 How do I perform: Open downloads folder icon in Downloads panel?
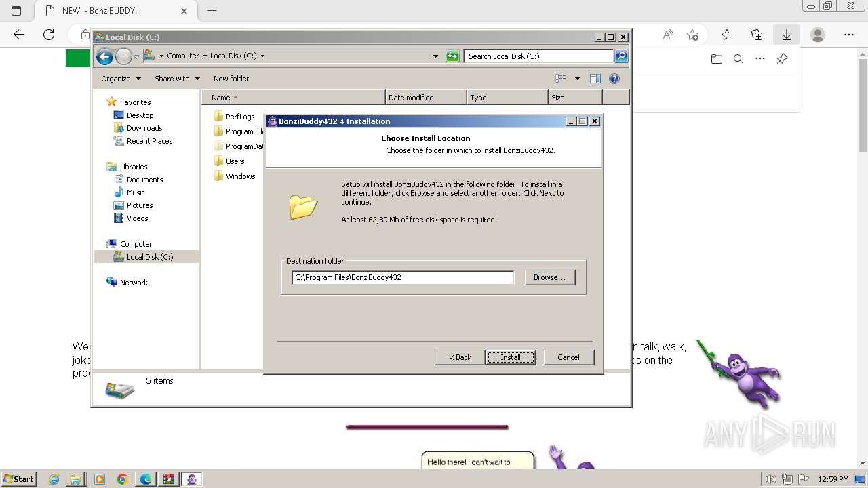(x=717, y=59)
